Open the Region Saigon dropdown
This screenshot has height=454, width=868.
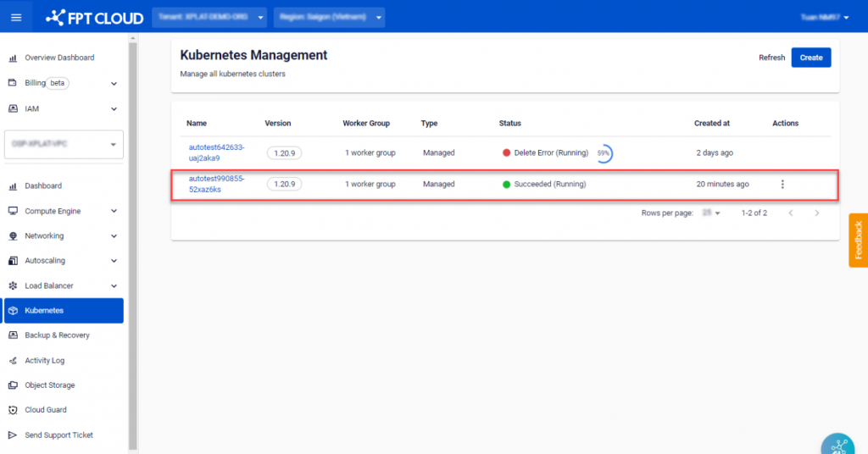329,17
